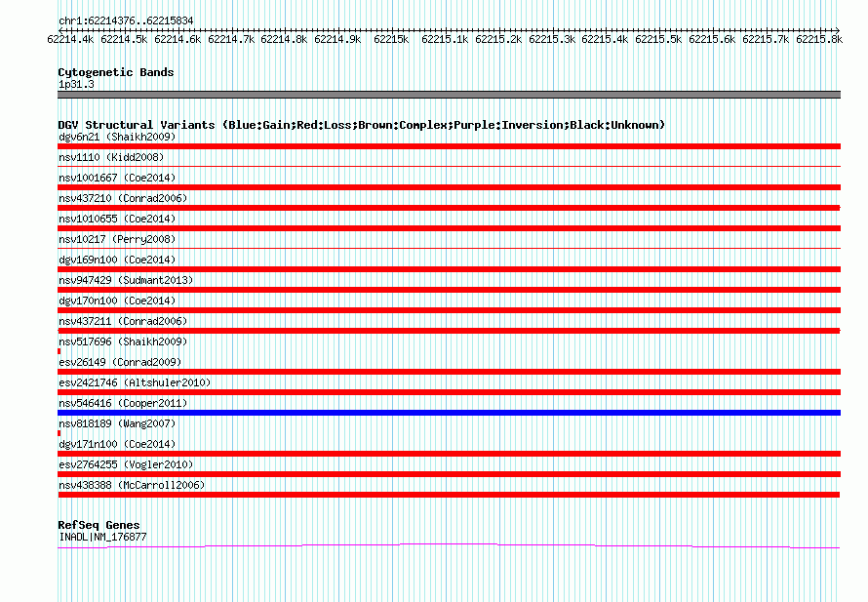The width and height of the screenshot is (868, 602).
Task: Click the red bar under nsv947429
Action: point(449,290)
